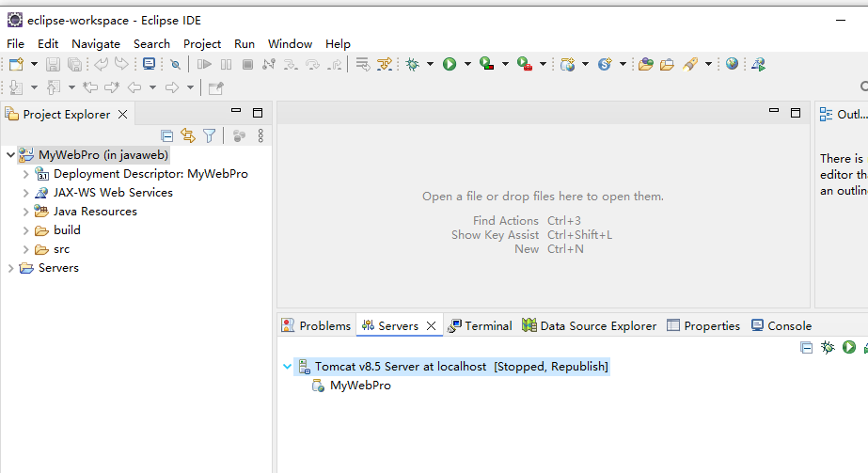Image resolution: width=868 pixels, height=473 pixels.
Task: Click the Next Annotation icon
Action: (16, 87)
